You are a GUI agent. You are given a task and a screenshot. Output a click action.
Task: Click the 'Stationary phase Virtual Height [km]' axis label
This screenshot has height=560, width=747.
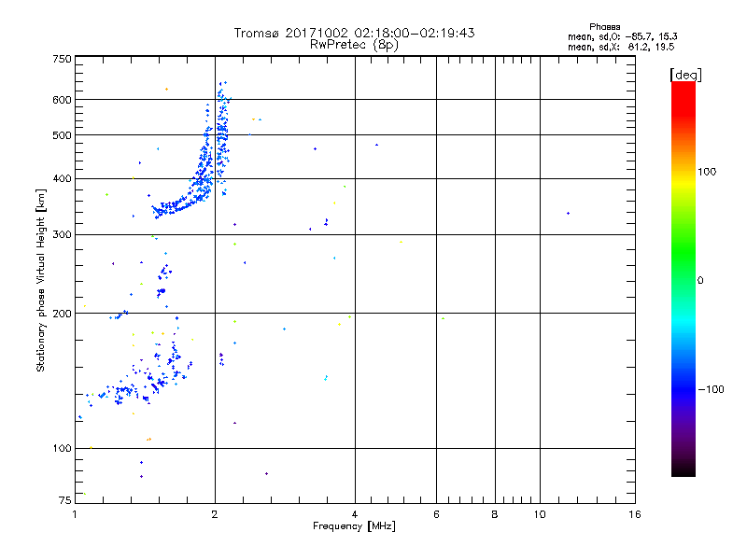[x=40, y=281]
